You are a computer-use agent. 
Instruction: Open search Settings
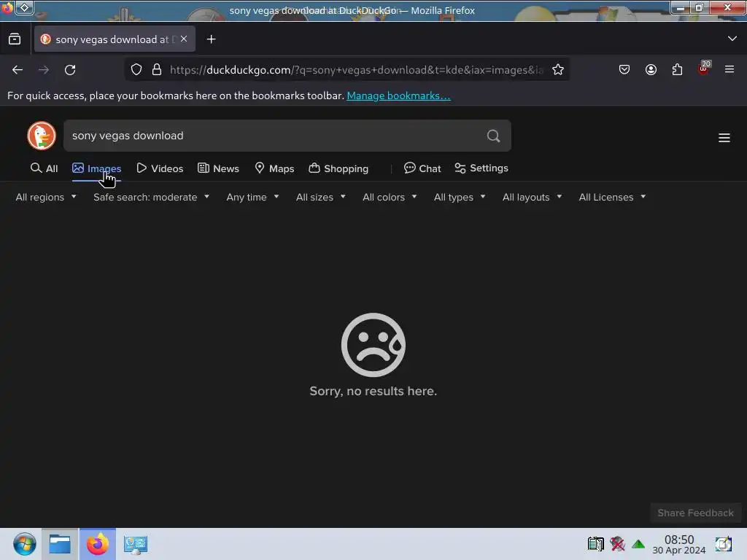481,168
